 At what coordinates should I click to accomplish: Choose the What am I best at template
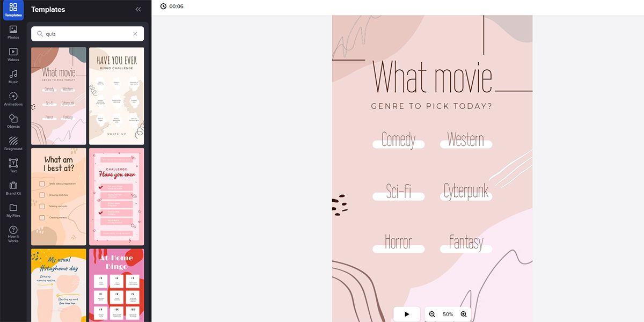click(58, 197)
